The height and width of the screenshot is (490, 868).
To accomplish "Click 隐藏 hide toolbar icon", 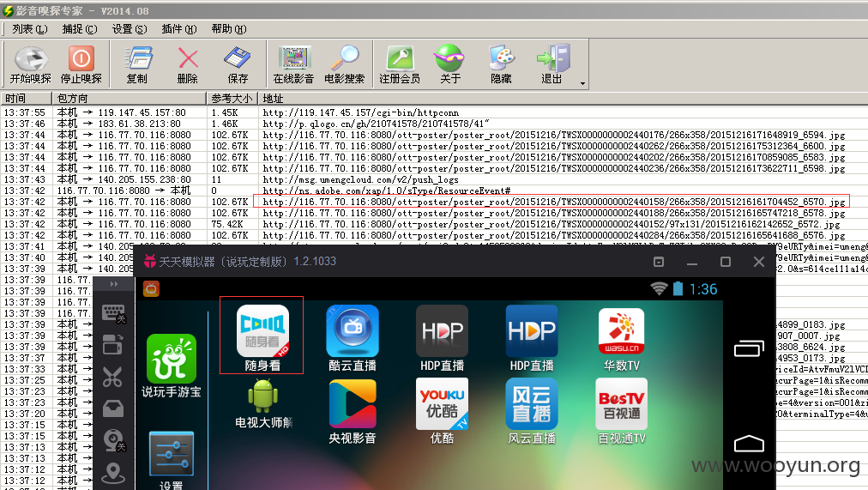I will pos(501,64).
